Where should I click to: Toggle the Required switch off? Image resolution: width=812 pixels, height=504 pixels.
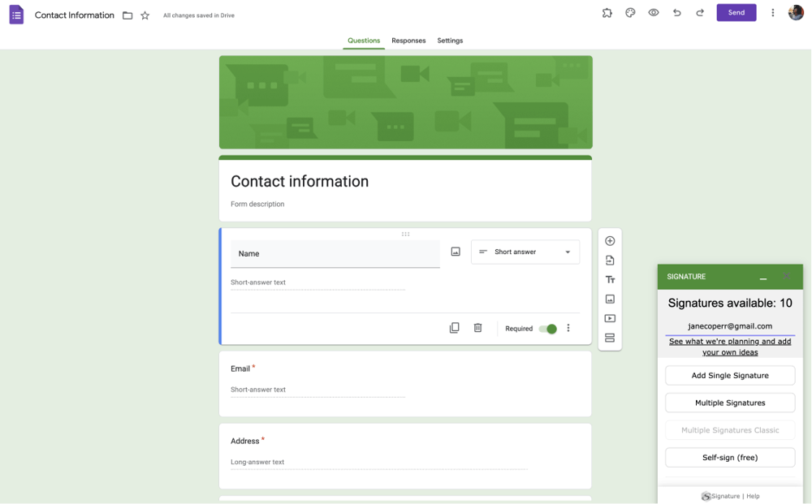548,329
